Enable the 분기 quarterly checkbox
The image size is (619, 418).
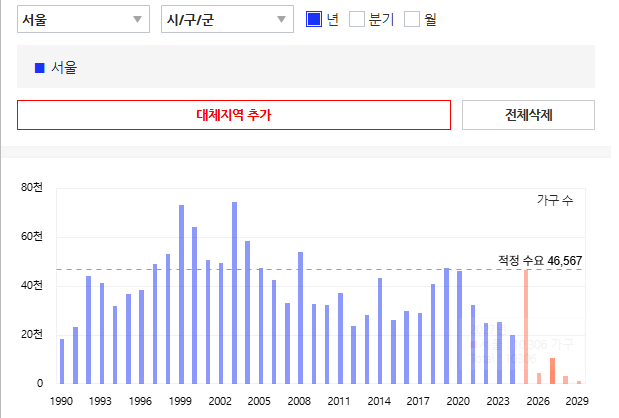[x=357, y=19]
